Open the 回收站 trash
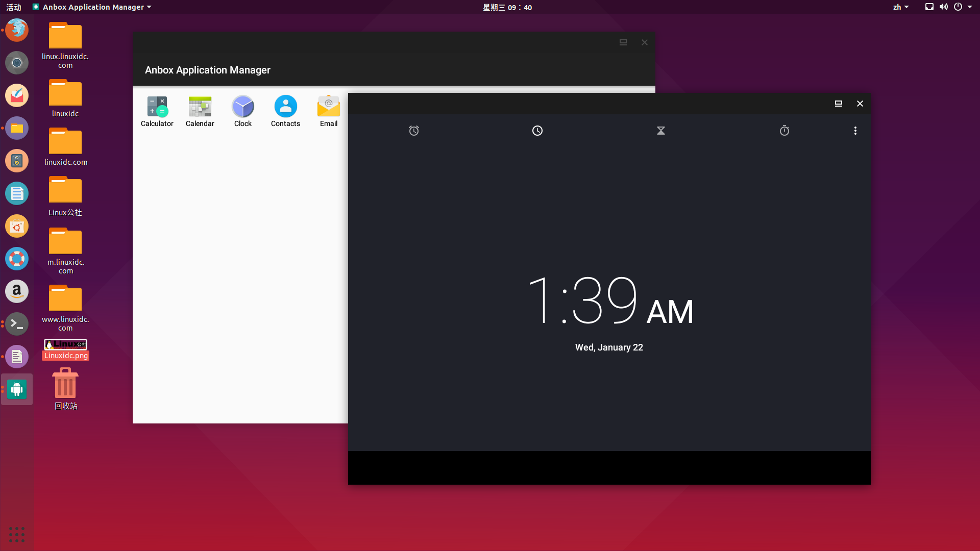Screen dimensions: 980x551 65,385
